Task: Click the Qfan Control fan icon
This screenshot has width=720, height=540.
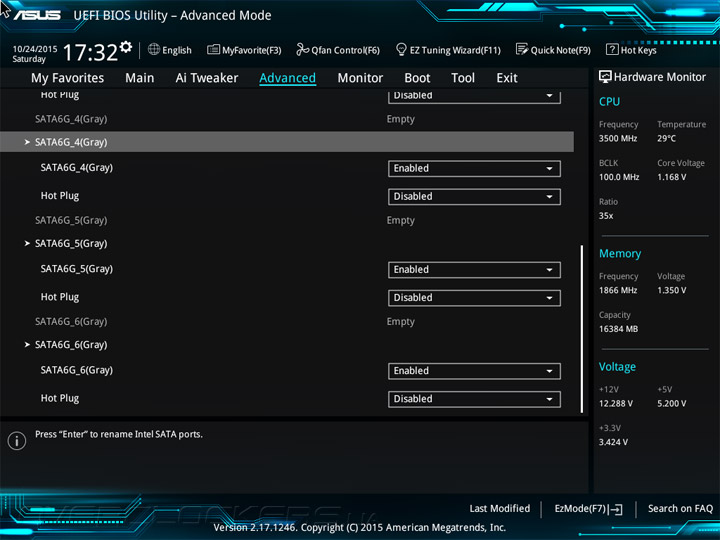Action: 302,49
